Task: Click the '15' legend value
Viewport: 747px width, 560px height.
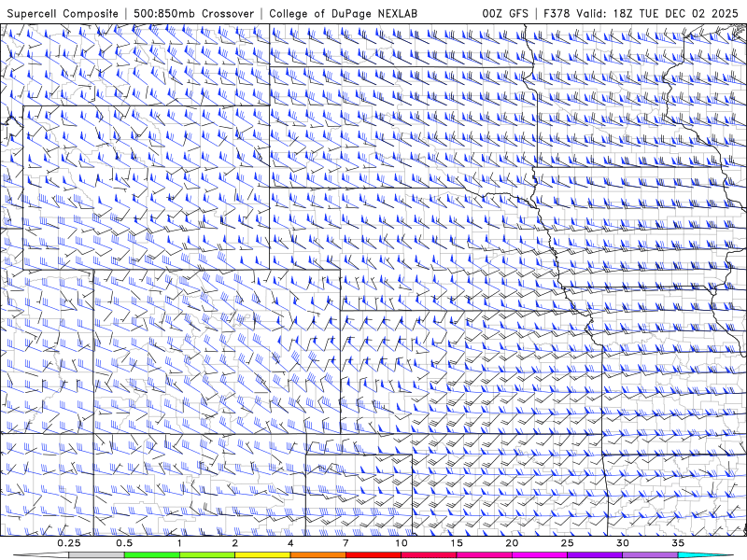Action: (x=457, y=543)
